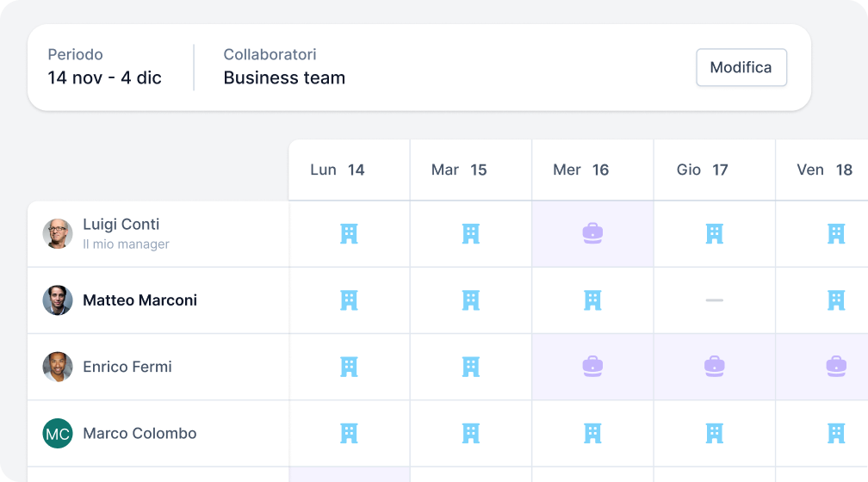This screenshot has width=868, height=482.
Task: Click Matteo Marconi's office icon on Mar 15
Action: point(470,300)
